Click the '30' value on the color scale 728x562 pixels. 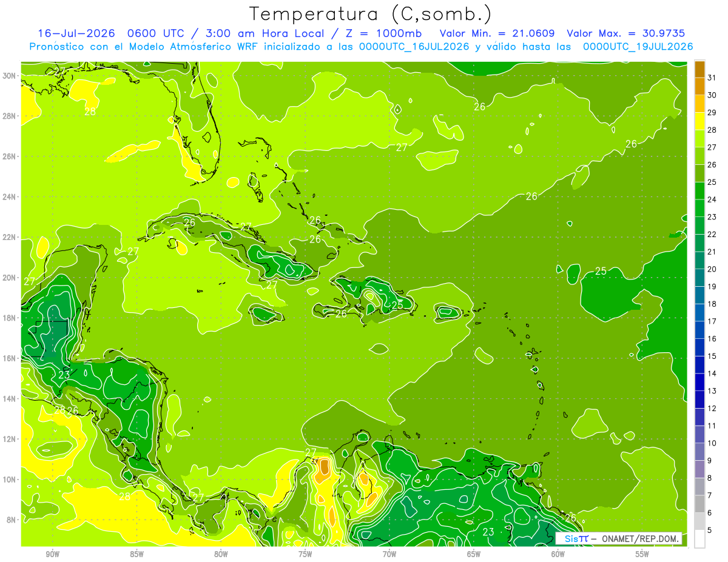point(712,95)
